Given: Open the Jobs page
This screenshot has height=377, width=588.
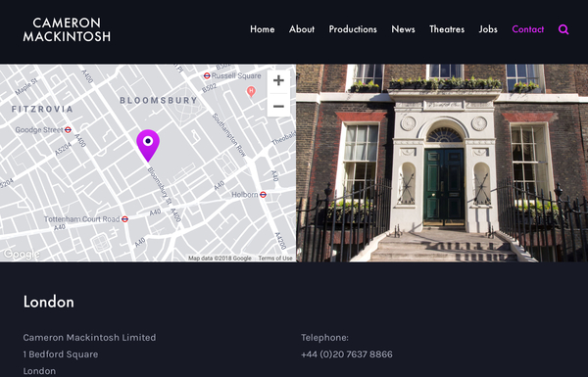Looking at the screenshot, I should 488,29.
